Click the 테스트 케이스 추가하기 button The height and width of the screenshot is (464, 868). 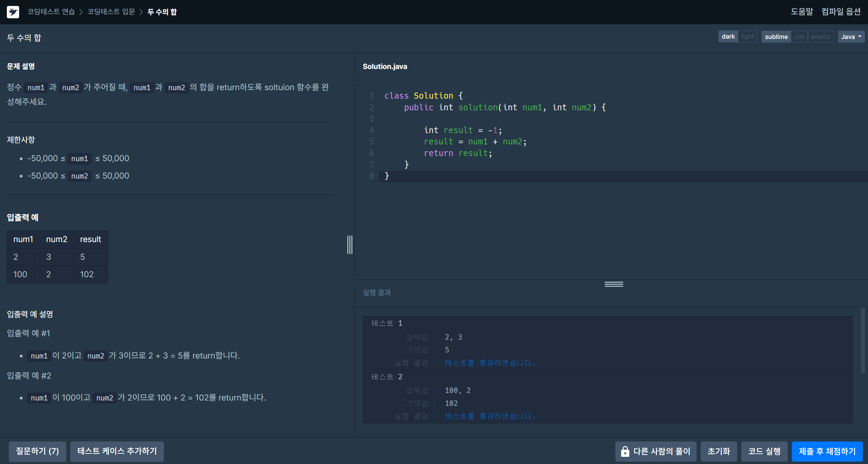117,451
